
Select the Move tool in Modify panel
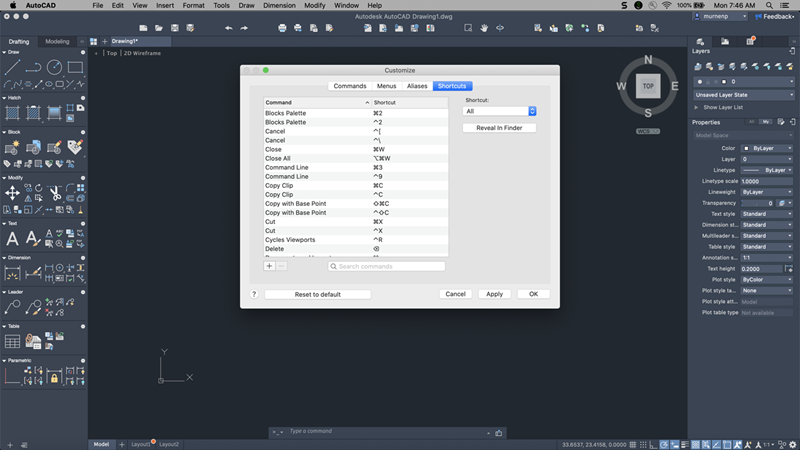coord(12,193)
